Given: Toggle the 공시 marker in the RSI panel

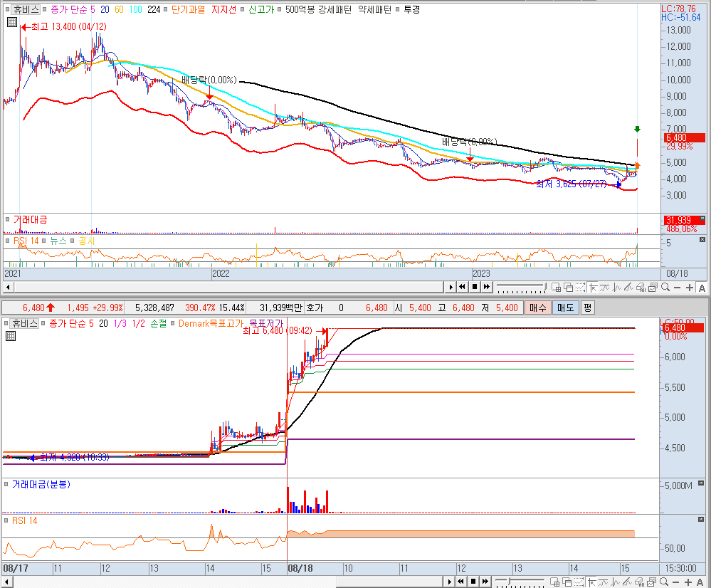Looking at the screenshot, I should click(x=87, y=241).
